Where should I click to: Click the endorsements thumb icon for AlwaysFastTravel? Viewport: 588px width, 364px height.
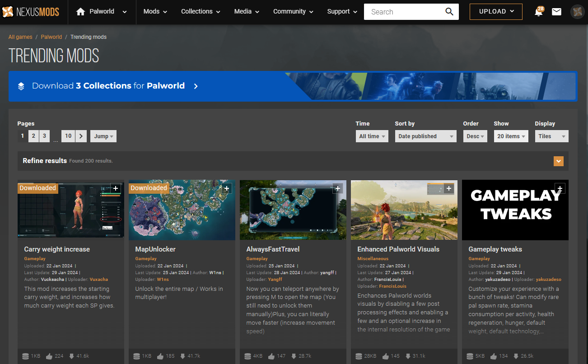[271, 356]
